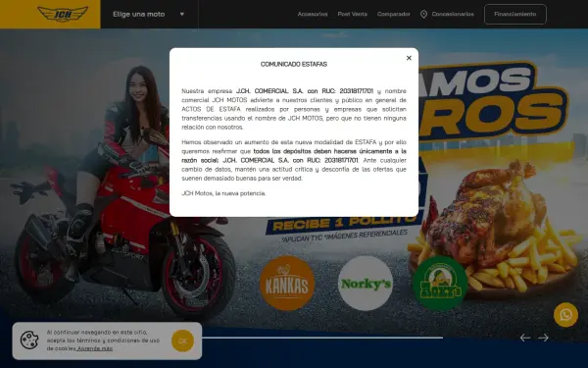Screen dimensions: 588x368
Task: Go to the Post Venta page
Action: click(x=352, y=15)
